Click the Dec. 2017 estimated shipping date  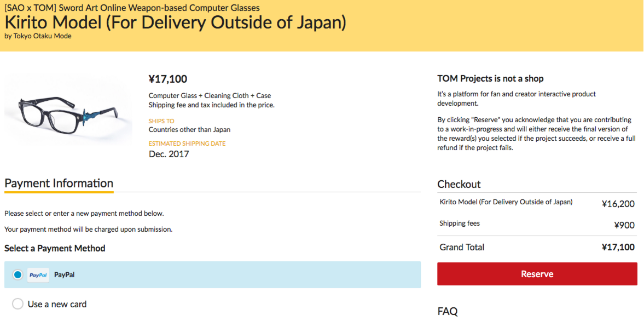[169, 154]
